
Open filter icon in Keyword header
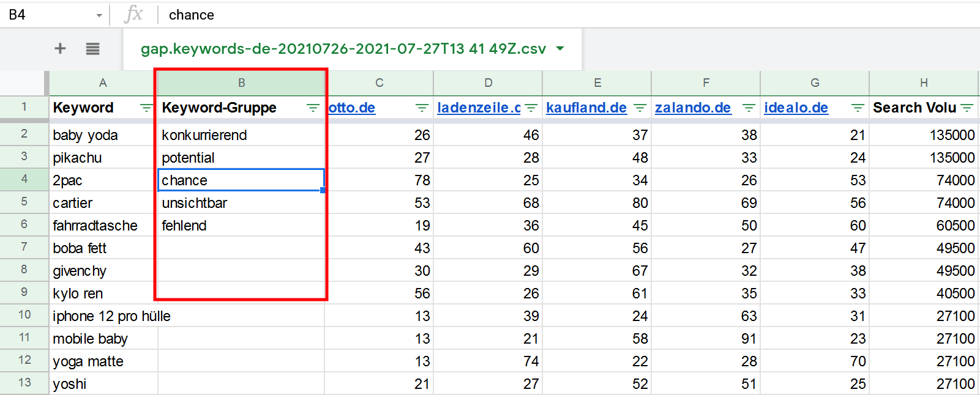146,108
